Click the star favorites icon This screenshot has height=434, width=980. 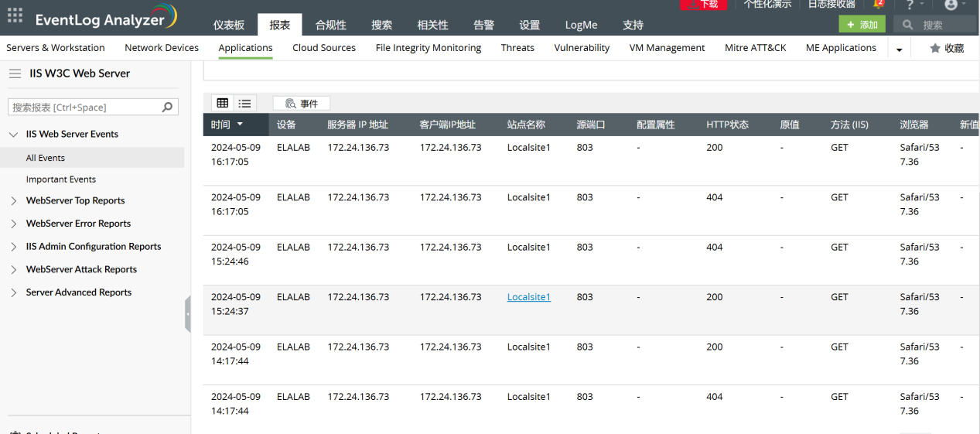tap(934, 48)
